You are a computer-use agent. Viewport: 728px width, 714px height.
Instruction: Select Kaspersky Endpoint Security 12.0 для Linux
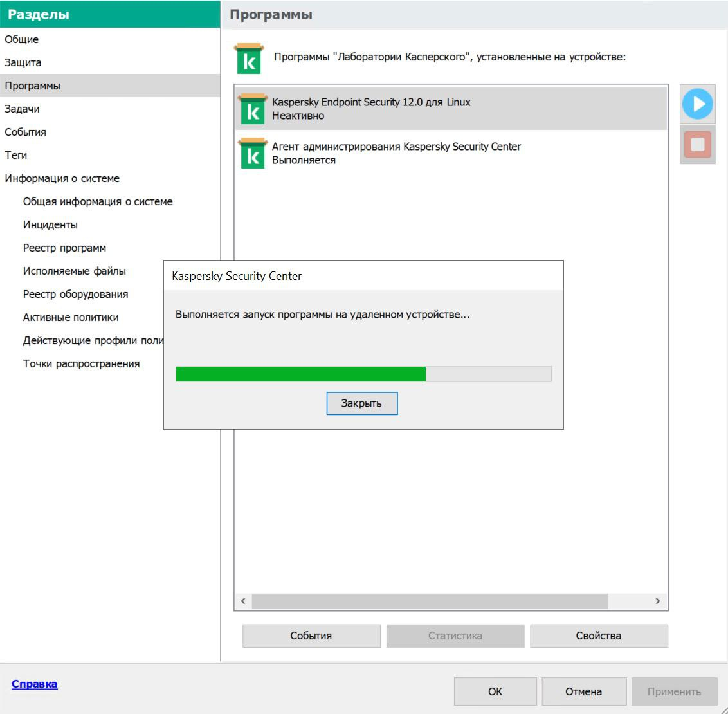pos(451,109)
